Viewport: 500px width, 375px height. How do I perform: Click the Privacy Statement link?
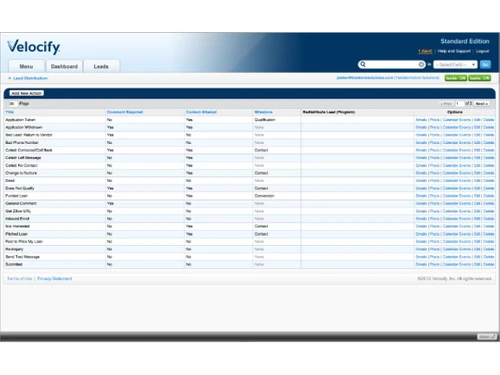coord(54,279)
